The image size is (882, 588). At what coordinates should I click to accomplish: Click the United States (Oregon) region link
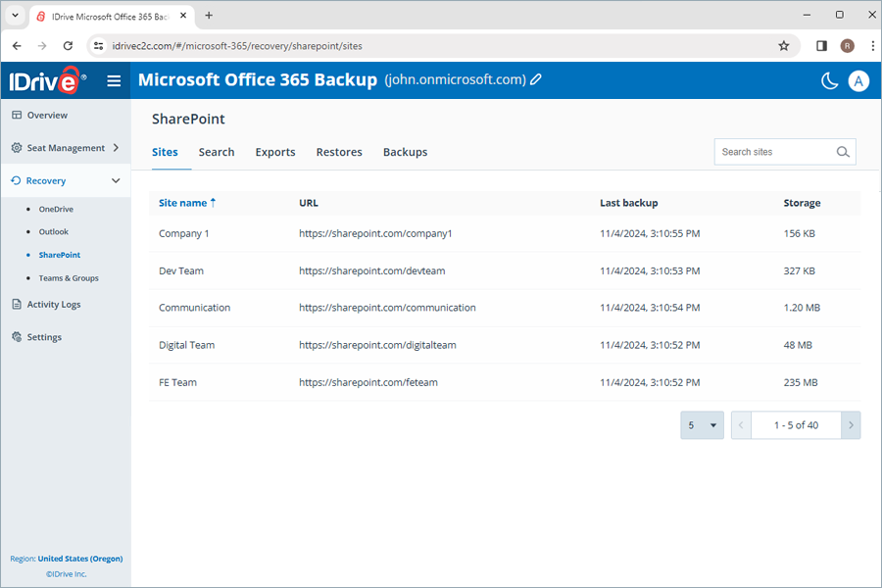point(80,559)
